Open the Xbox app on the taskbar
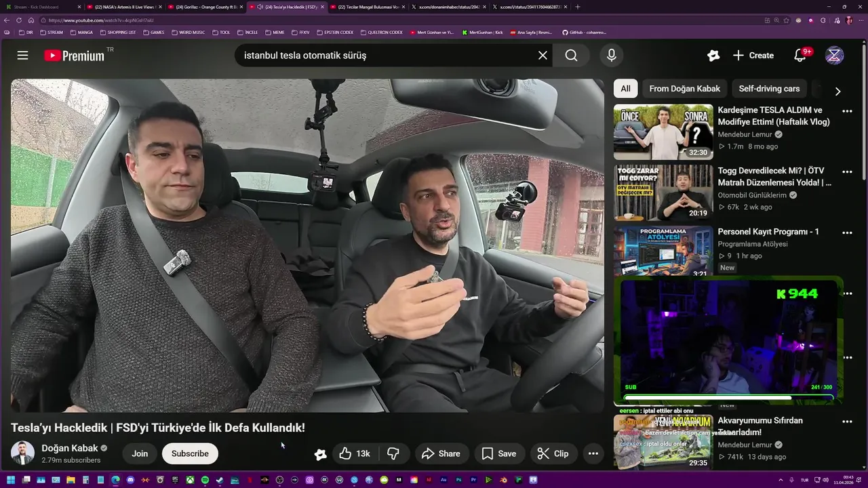This screenshot has height=488, width=868. coord(190,480)
